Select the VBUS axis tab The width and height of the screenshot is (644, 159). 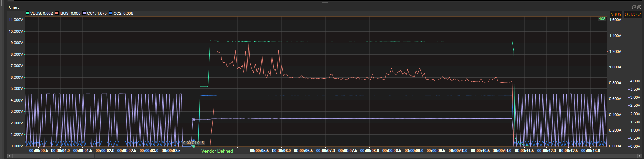pos(616,14)
